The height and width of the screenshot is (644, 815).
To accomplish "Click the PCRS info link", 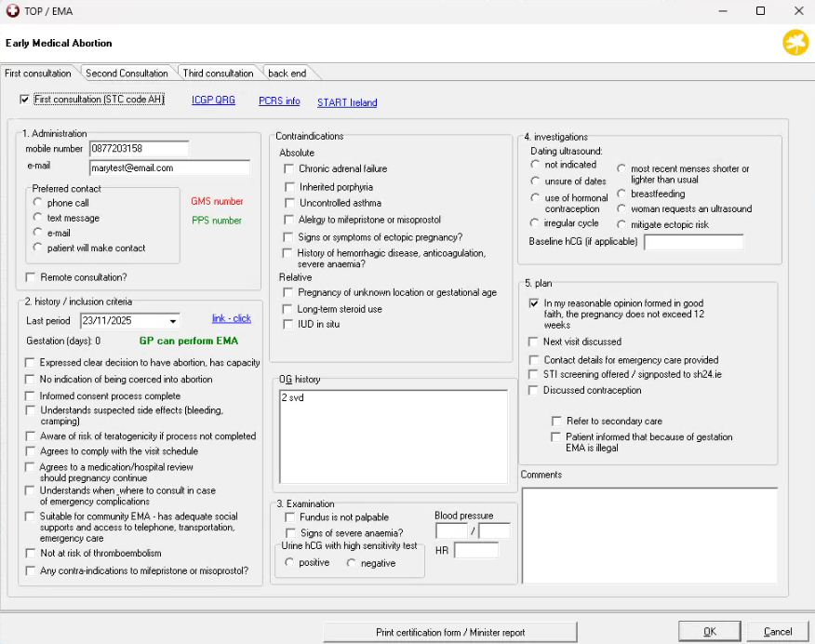I will pos(279,101).
